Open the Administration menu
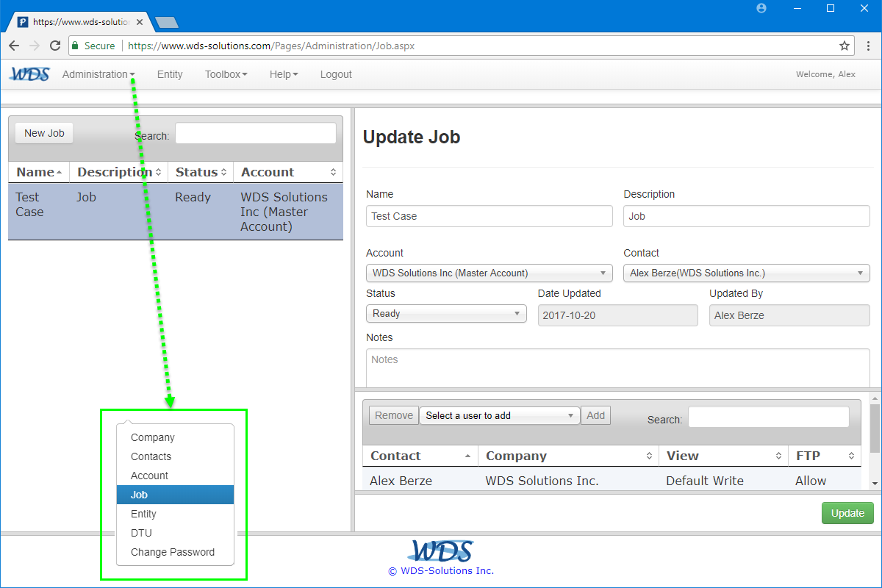This screenshot has width=882, height=588. pyautogui.click(x=98, y=74)
